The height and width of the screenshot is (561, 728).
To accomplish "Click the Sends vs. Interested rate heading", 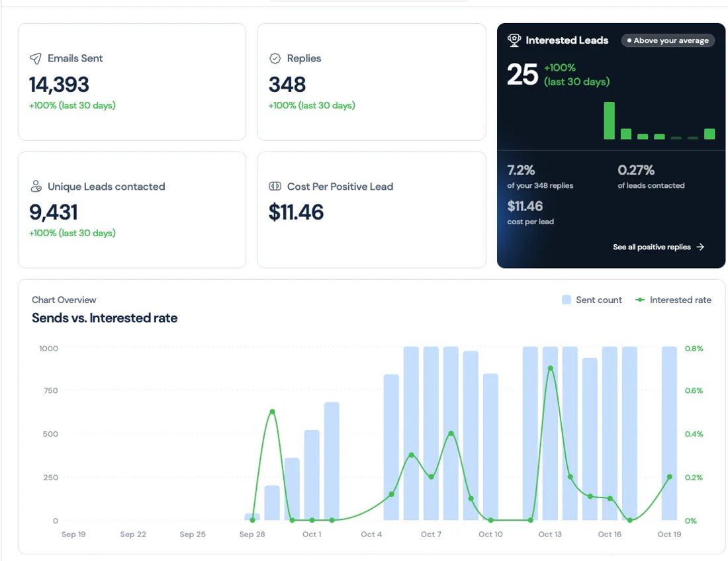I will [x=105, y=318].
